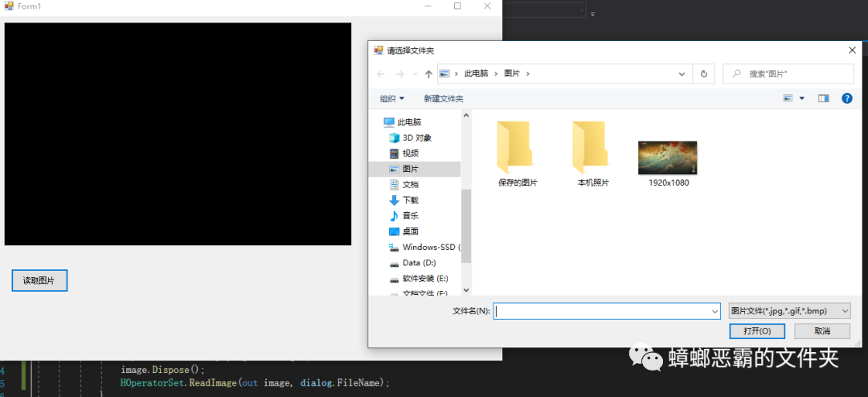This screenshot has width=868, height=397.
Task: Open the 组织 menu
Action: click(392, 99)
